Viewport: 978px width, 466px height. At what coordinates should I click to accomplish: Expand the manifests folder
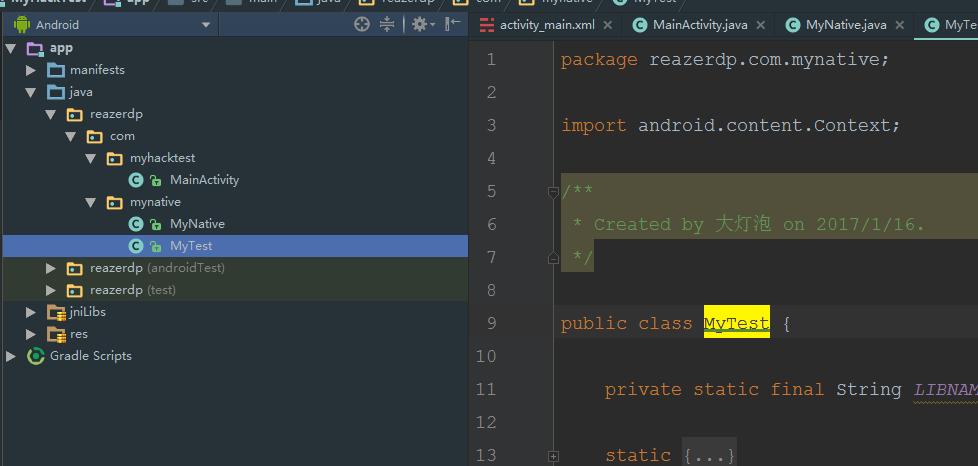(31, 70)
